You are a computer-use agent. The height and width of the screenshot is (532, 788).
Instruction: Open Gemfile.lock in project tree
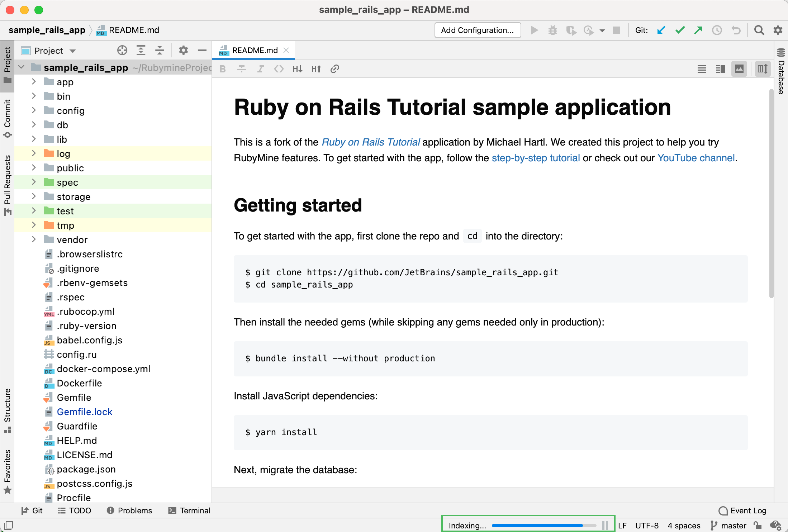(x=85, y=412)
